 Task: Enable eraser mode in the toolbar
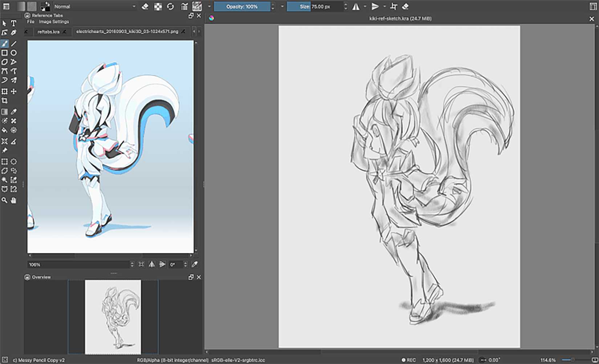145,6
